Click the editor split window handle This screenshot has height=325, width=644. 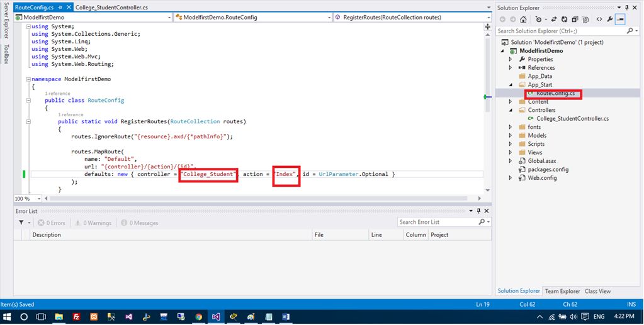(487, 26)
